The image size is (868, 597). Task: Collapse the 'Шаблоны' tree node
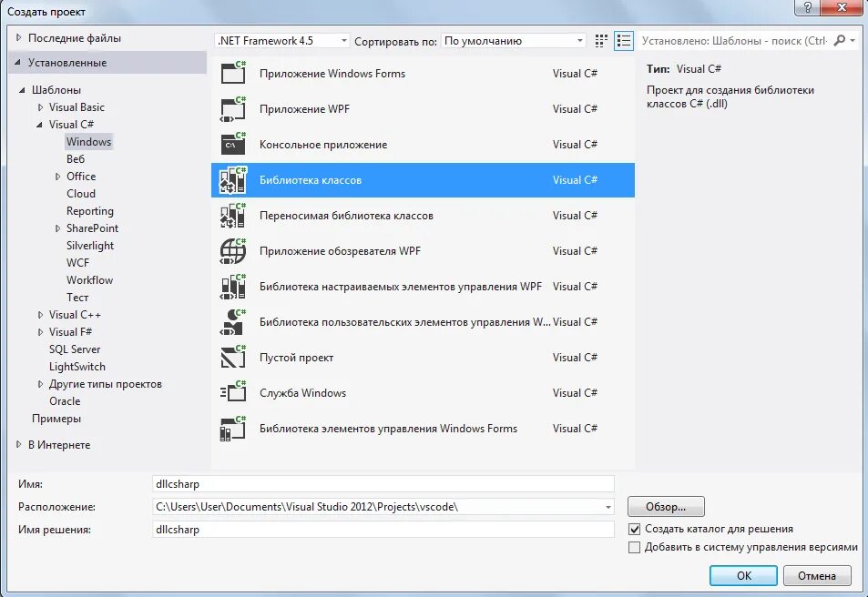click(x=22, y=89)
